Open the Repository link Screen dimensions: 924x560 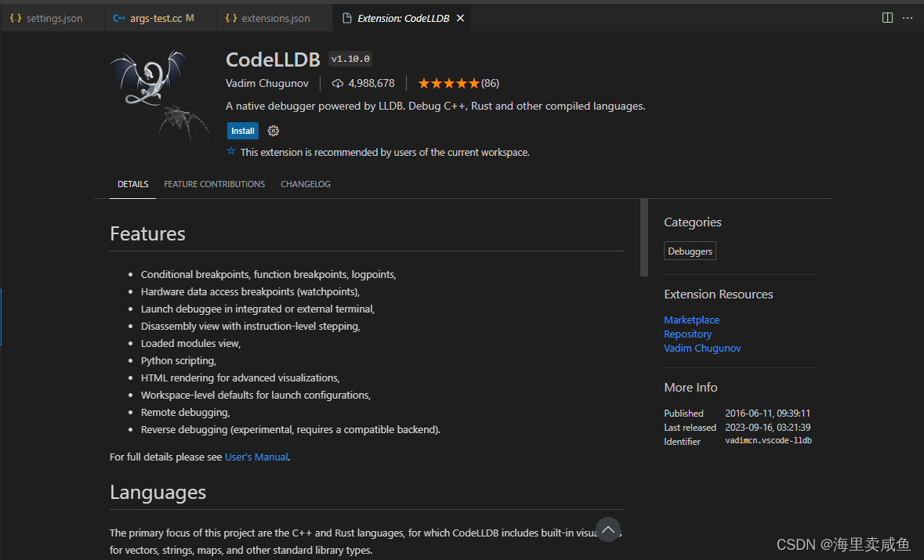687,334
